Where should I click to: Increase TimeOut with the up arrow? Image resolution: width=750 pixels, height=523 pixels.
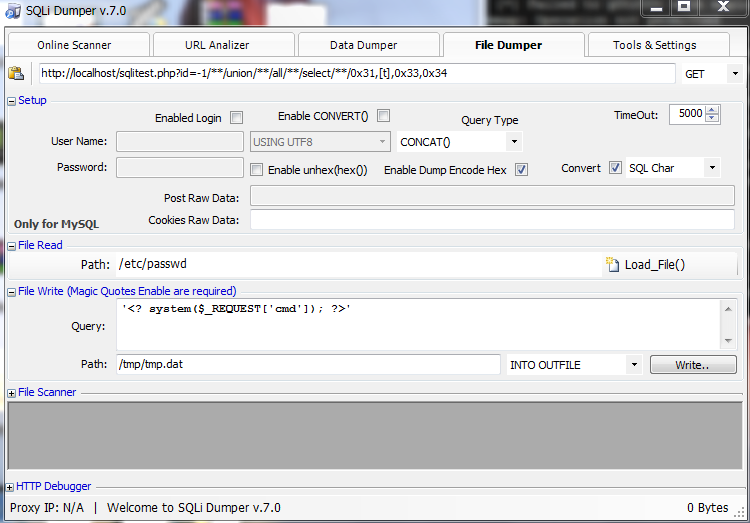[712, 110]
